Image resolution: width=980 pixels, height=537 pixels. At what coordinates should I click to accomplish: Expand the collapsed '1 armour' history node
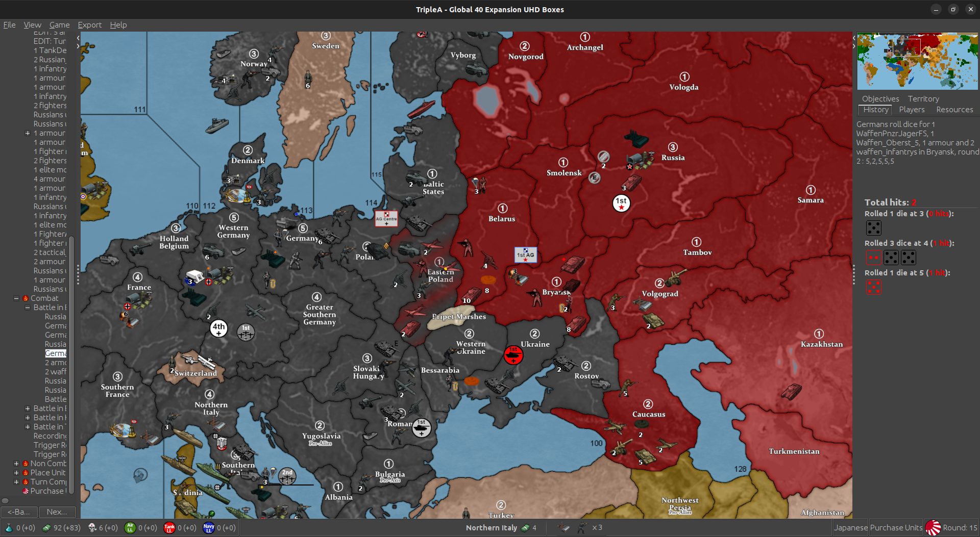click(28, 133)
